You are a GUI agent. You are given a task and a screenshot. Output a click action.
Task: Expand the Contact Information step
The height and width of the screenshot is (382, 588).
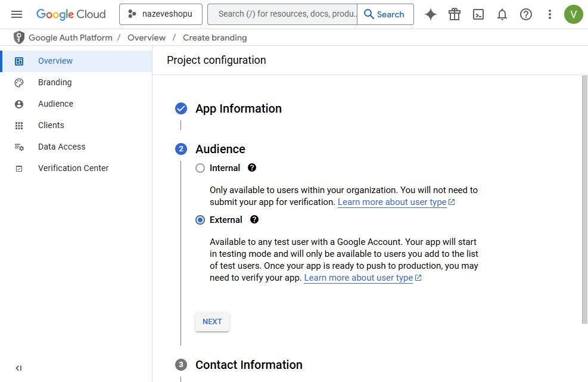[x=248, y=365]
